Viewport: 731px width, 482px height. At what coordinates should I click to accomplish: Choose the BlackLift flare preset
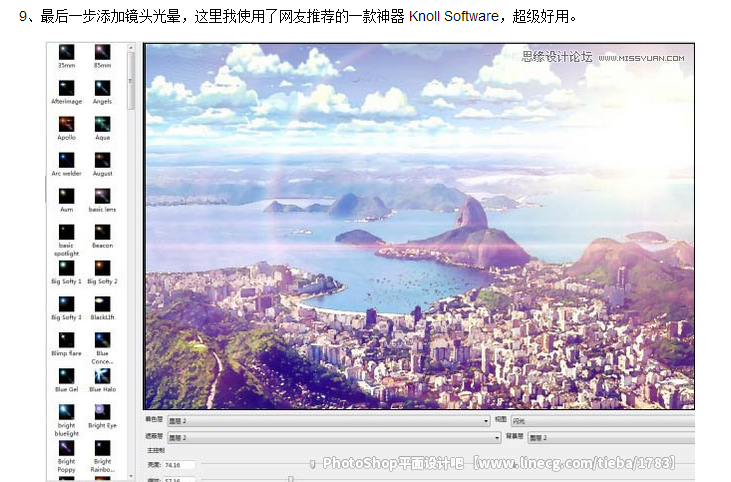coord(102,308)
